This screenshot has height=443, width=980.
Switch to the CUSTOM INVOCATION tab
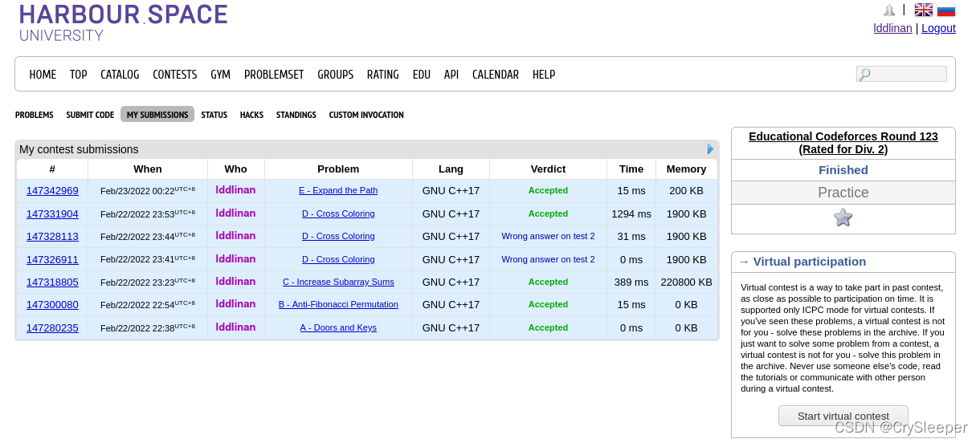click(366, 115)
